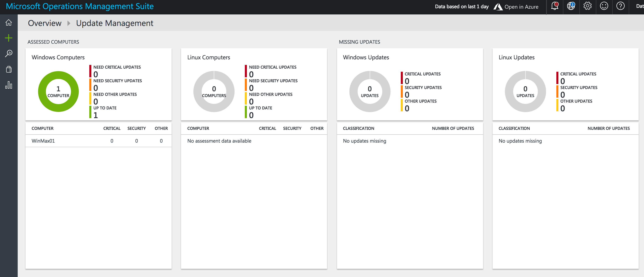
Task: Click Linux Computers NEED CRITICAL UPDATES value
Action: 251,74
